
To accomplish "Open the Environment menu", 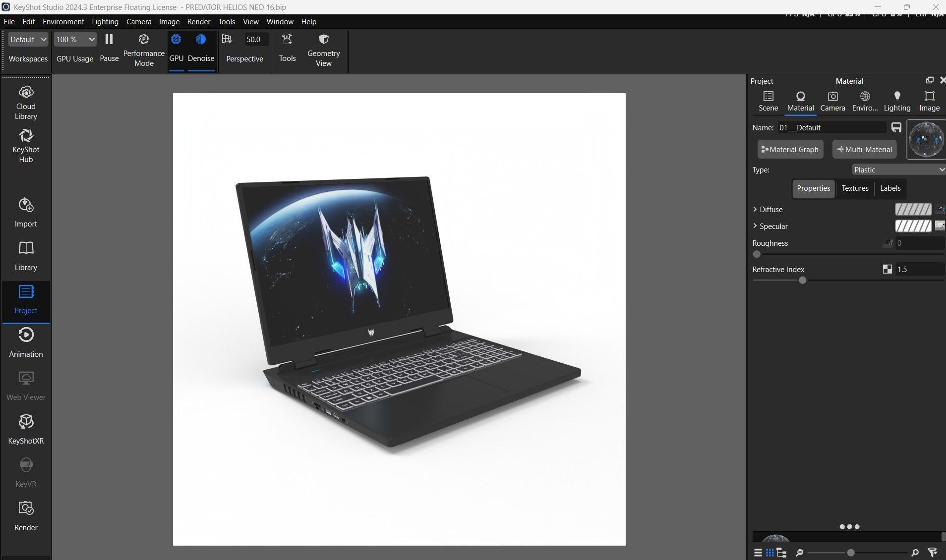I will point(63,21).
